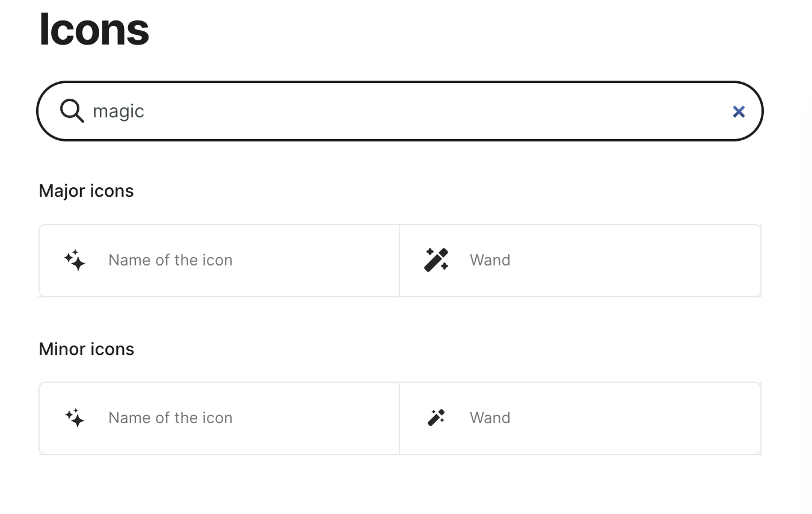Click empty space in the Major sparkle card
The height and width of the screenshot is (514, 812).
pyautogui.click(x=313, y=261)
